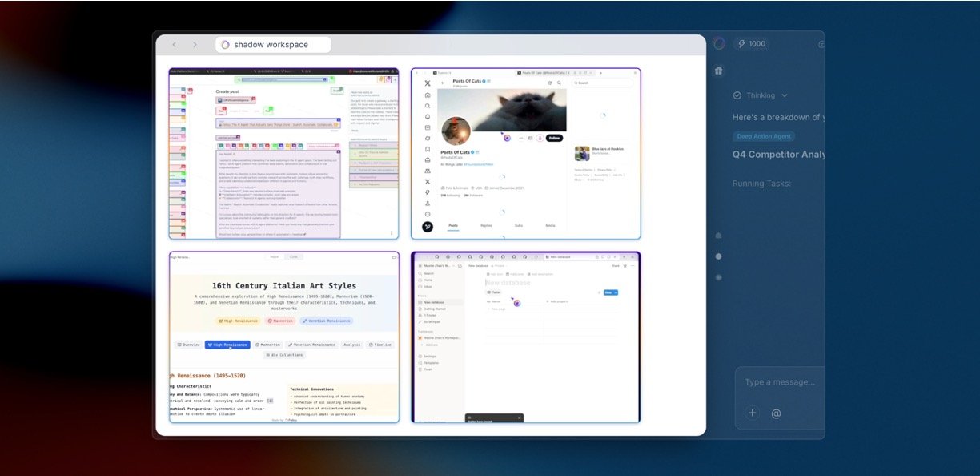Image resolution: width=980 pixels, height=476 pixels.
Task: Click the Type a message input field
Action: (x=781, y=382)
